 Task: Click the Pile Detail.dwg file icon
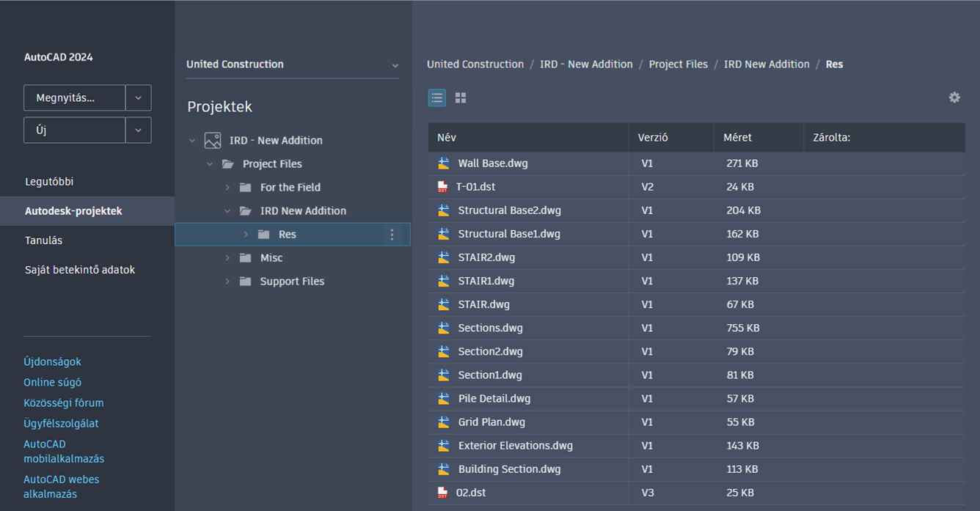pyautogui.click(x=444, y=398)
